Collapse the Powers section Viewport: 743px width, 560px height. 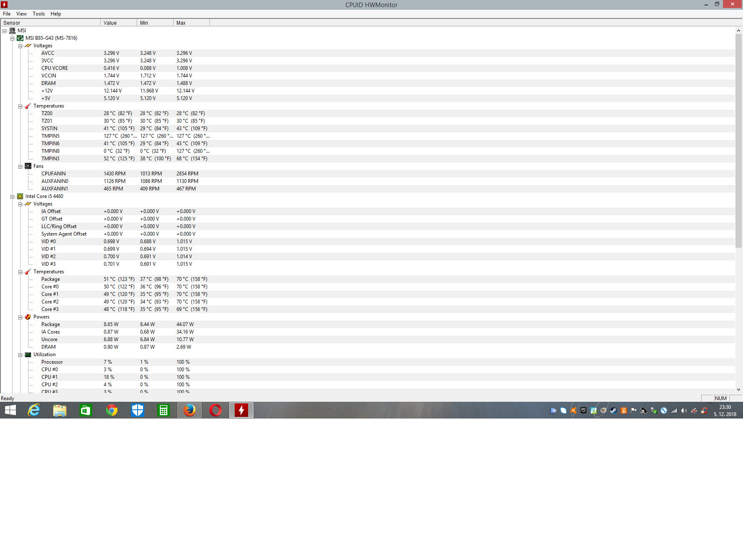[x=20, y=317]
